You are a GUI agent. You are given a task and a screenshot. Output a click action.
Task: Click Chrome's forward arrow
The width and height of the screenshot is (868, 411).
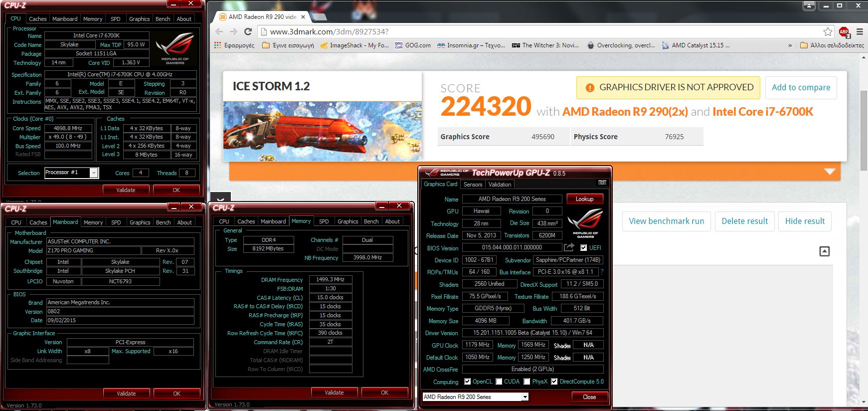233,31
